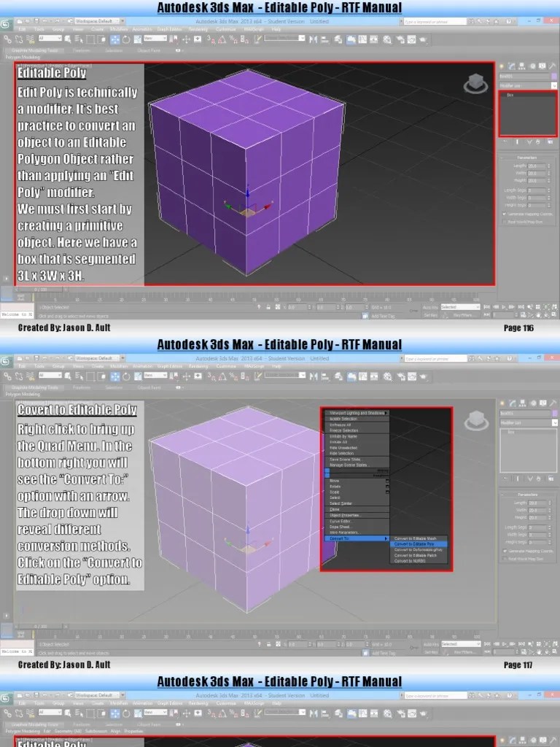This screenshot has height=747, width=560.
Task: Collapse Parameters rollout on Page 116
Action: click(x=527, y=158)
